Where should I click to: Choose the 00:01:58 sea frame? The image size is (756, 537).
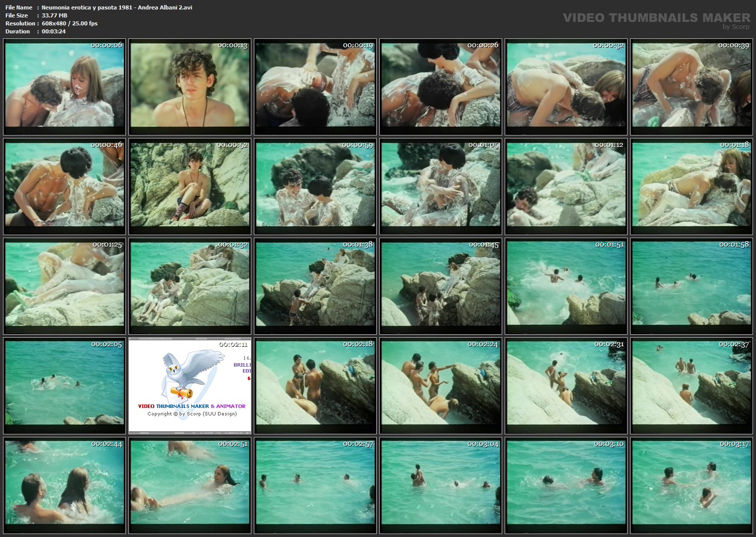[x=692, y=286]
